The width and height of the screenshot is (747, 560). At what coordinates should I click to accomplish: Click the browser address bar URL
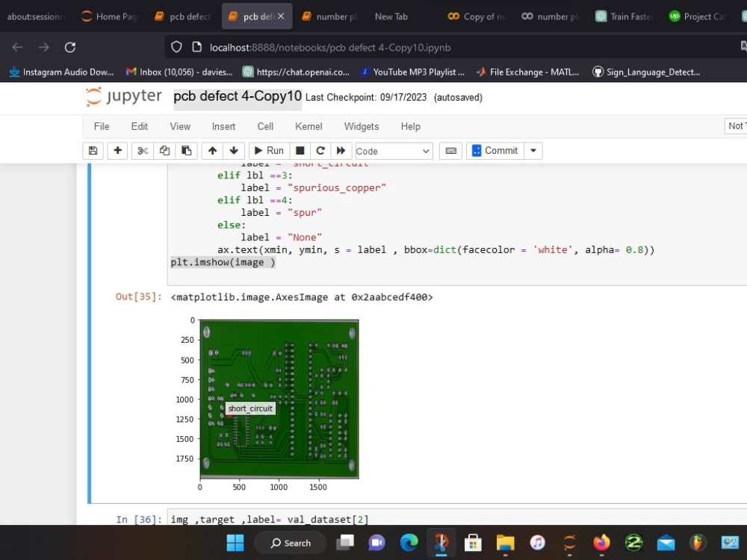point(329,47)
